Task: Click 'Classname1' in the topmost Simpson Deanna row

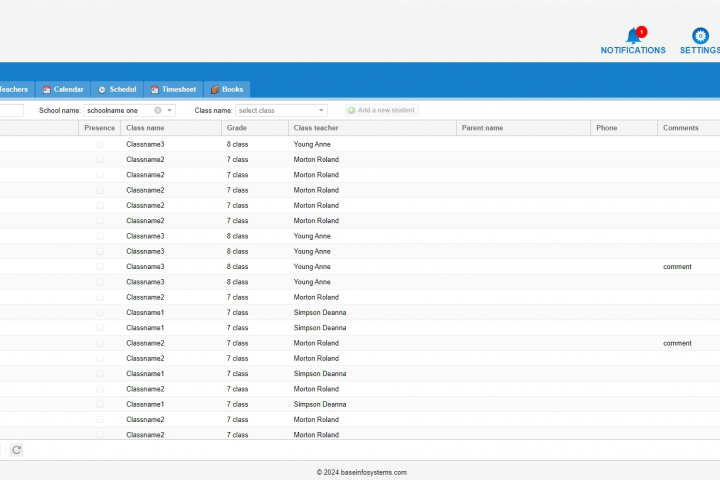Action: (145, 312)
